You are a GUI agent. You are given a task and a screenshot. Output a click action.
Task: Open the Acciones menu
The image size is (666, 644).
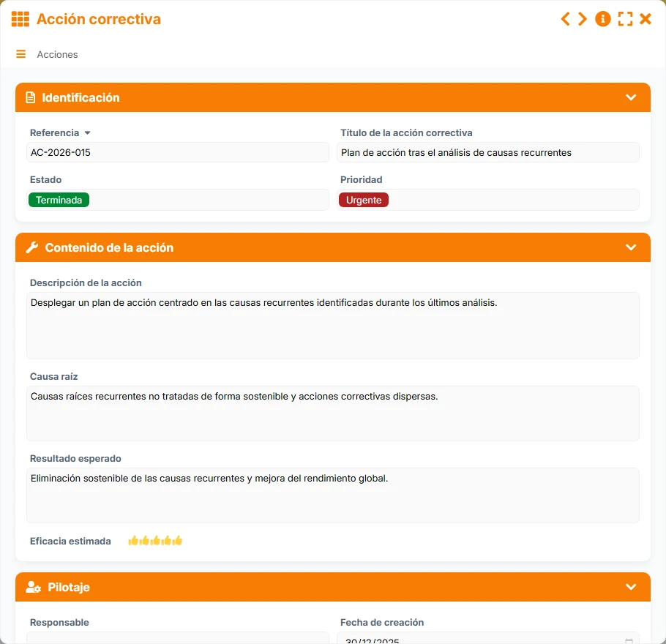pyautogui.click(x=57, y=54)
